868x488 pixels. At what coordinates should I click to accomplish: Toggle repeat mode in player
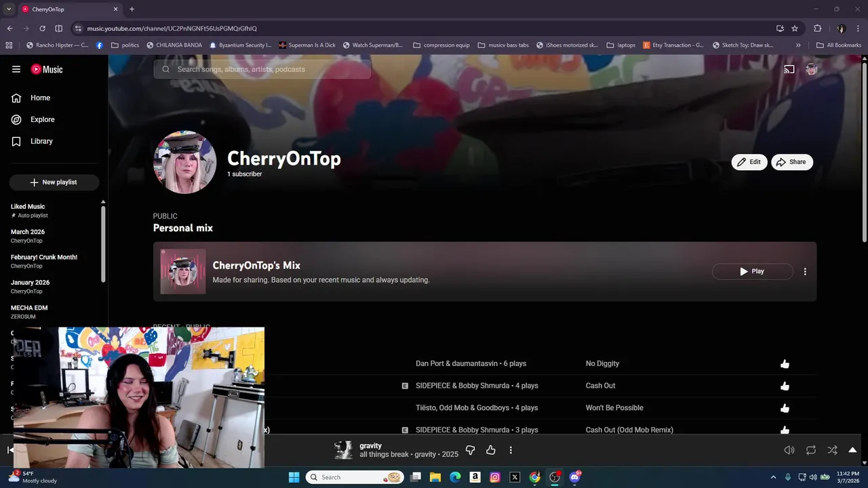(x=811, y=450)
